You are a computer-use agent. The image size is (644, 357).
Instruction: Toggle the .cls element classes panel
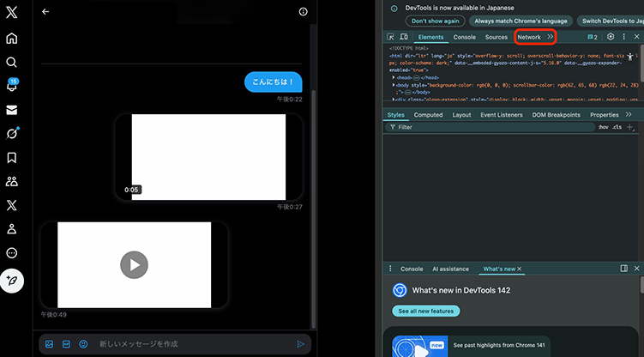[x=617, y=127]
